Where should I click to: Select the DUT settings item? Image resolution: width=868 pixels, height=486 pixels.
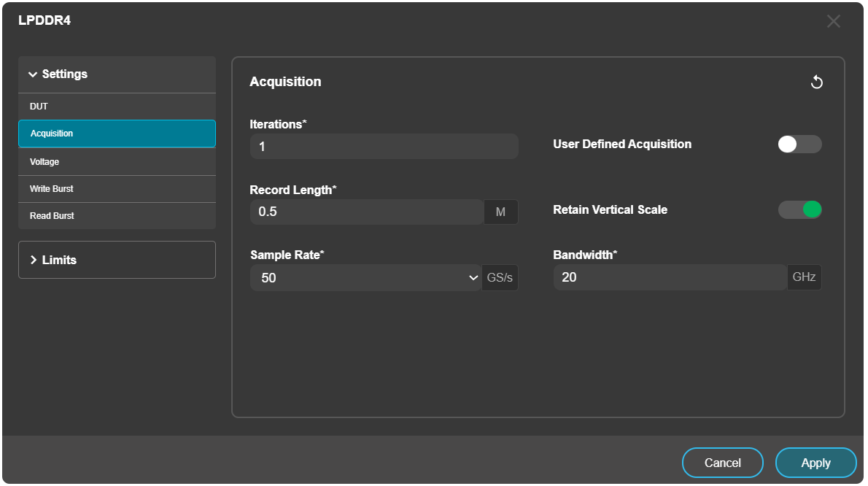117,107
